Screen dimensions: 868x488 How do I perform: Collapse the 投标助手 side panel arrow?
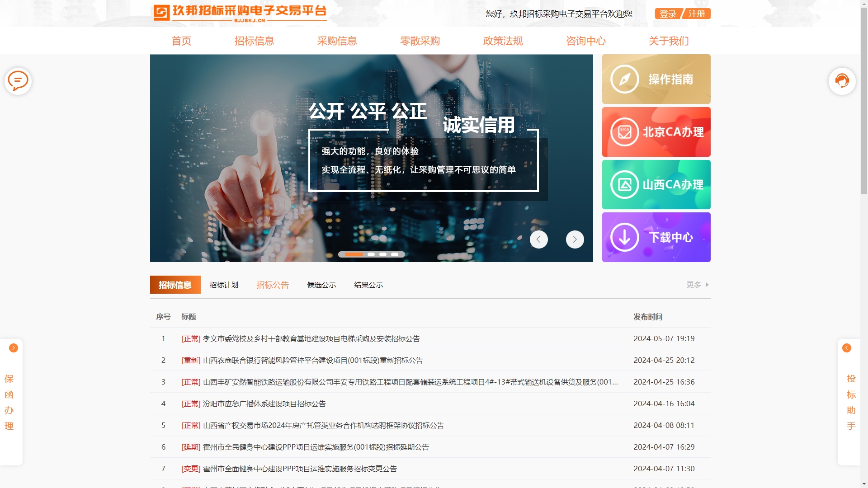click(x=847, y=348)
